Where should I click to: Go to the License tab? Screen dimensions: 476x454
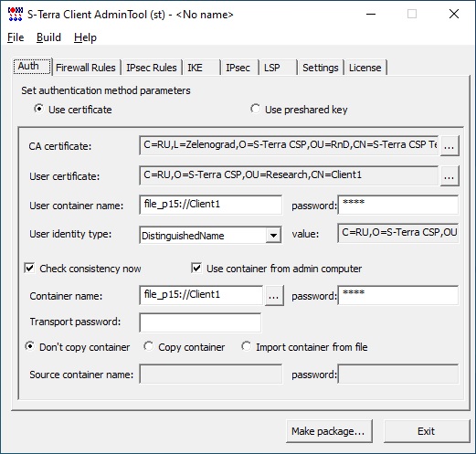365,68
